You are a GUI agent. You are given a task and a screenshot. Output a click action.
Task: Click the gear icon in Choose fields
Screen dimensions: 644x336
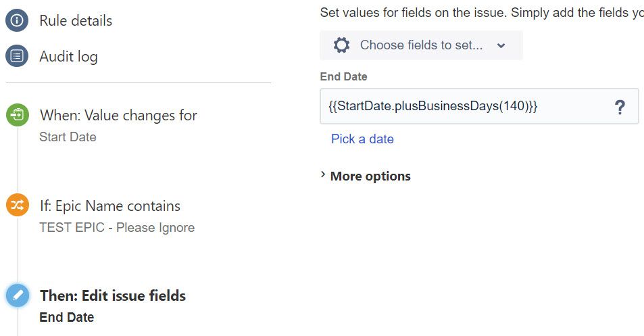tap(341, 45)
